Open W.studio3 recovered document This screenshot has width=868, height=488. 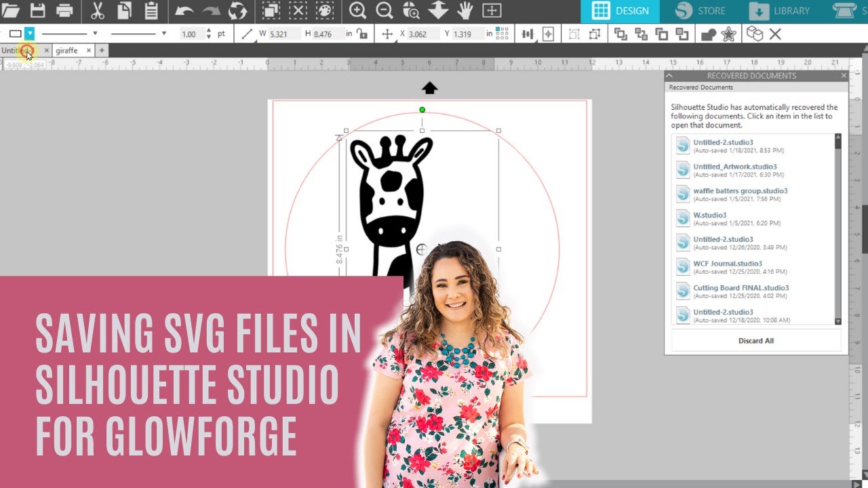[x=709, y=218]
